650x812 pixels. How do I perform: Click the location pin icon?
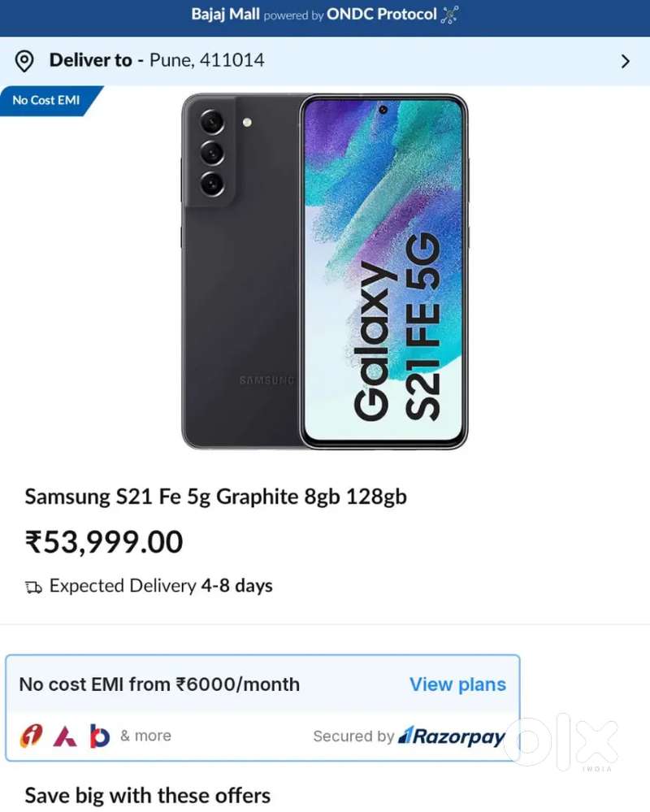(x=25, y=61)
